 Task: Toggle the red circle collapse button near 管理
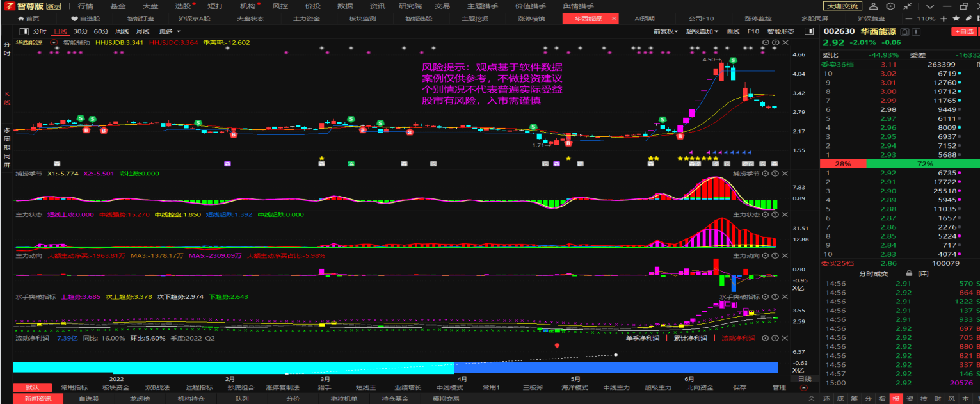coord(804,387)
